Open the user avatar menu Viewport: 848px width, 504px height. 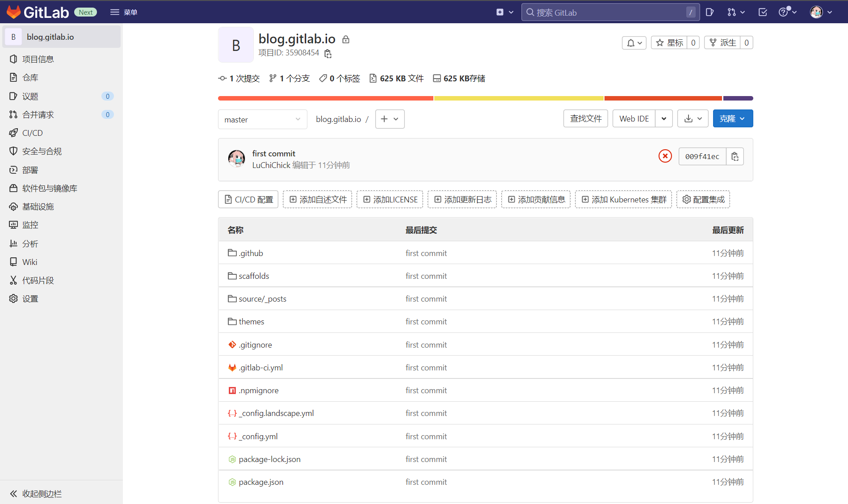821,12
